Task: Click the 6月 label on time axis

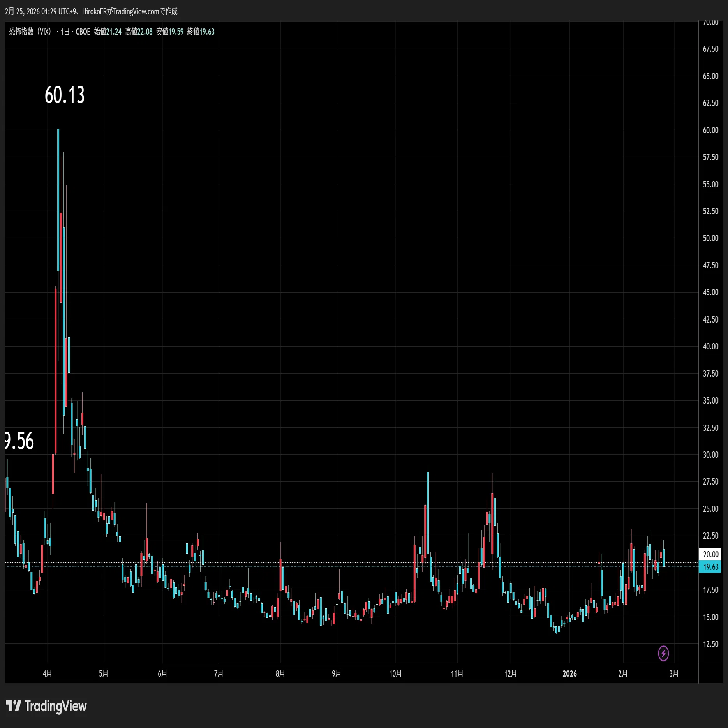Action: click(x=162, y=673)
